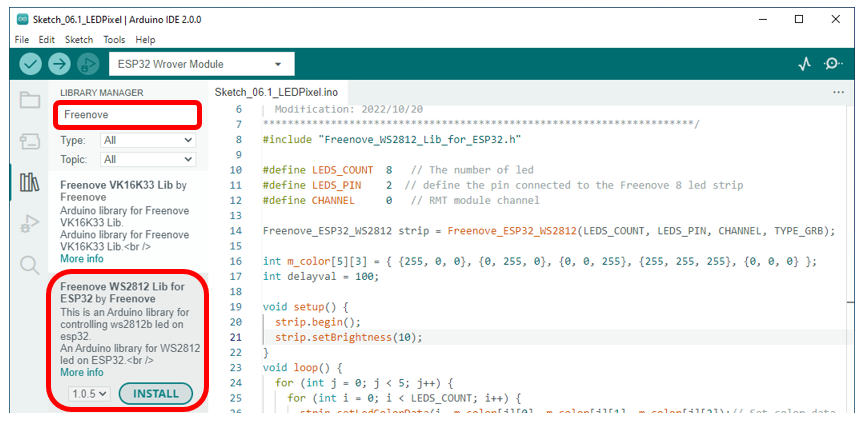Click the #define LEDS_PIN line

point(503,185)
